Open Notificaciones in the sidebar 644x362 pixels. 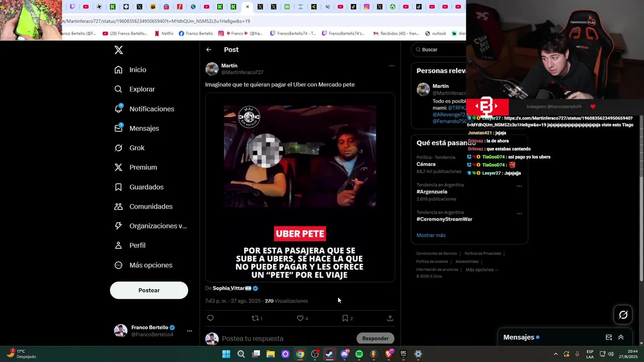tap(144, 109)
